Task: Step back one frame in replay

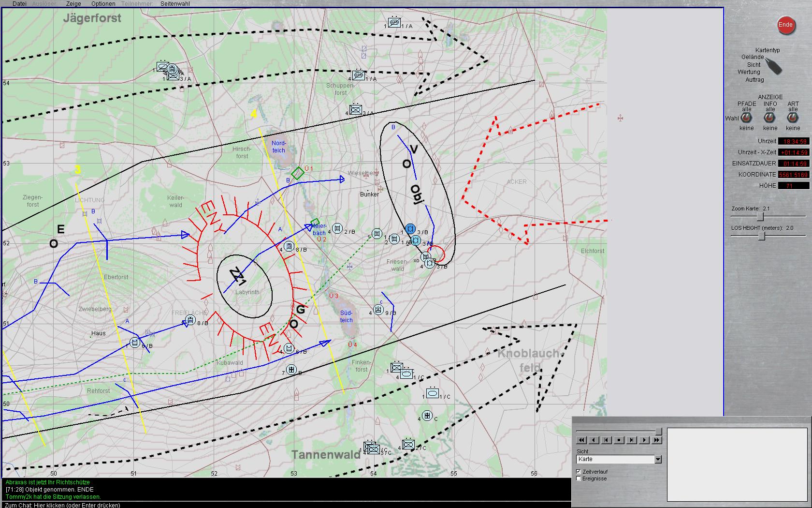Action: pyautogui.click(x=607, y=440)
